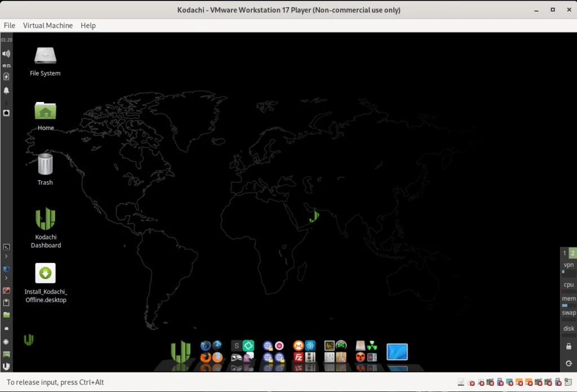Open the File menu in VMware Player

[x=10, y=25]
